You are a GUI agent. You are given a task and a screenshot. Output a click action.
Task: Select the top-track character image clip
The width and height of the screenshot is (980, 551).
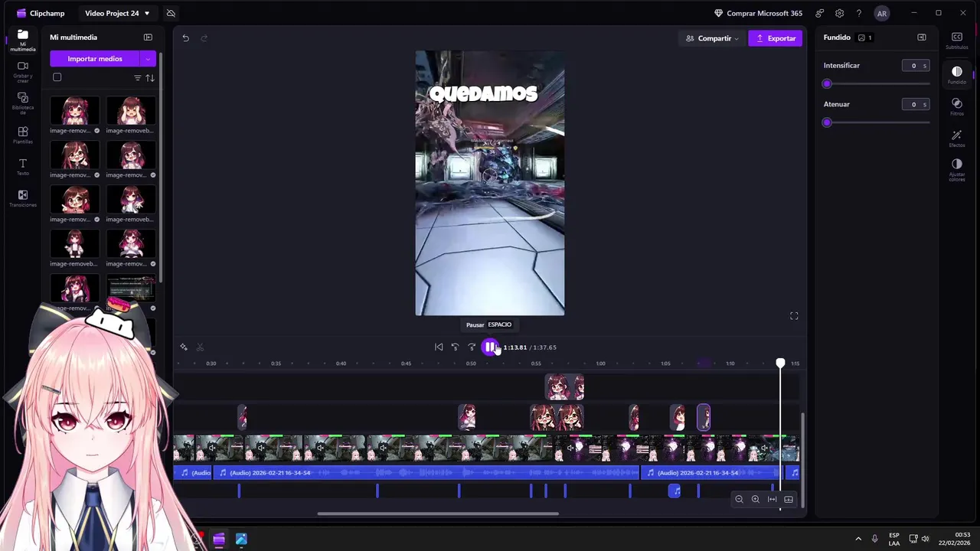(x=564, y=387)
